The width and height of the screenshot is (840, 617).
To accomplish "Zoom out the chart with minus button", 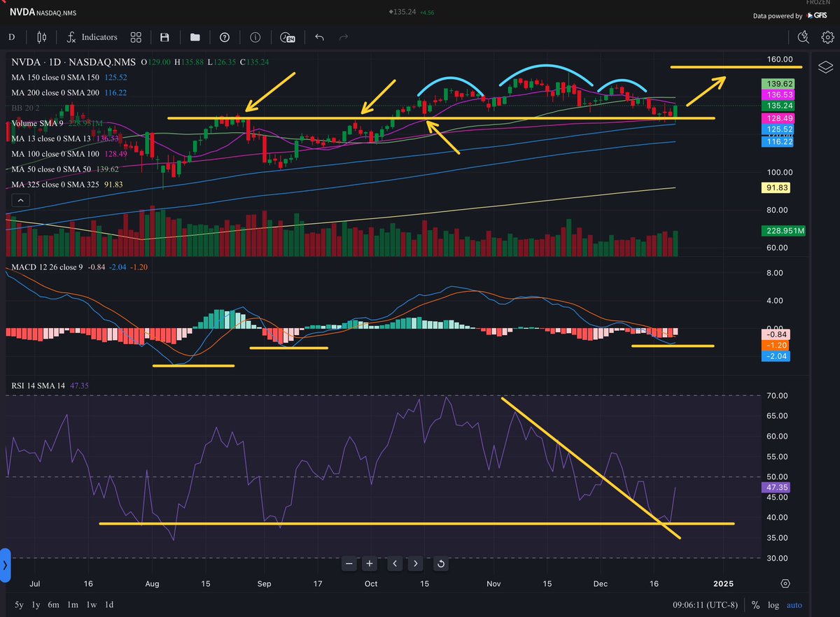I will pyautogui.click(x=350, y=563).
